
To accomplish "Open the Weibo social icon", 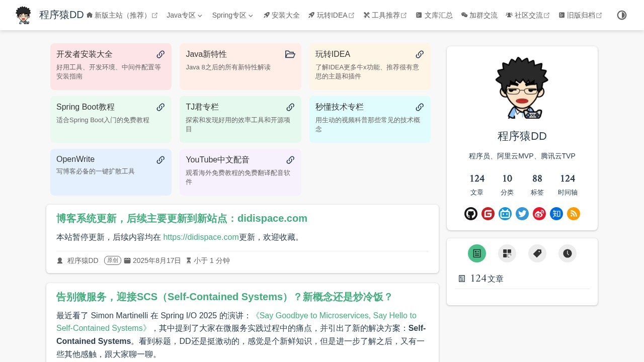I will click(x=539, y=214).
